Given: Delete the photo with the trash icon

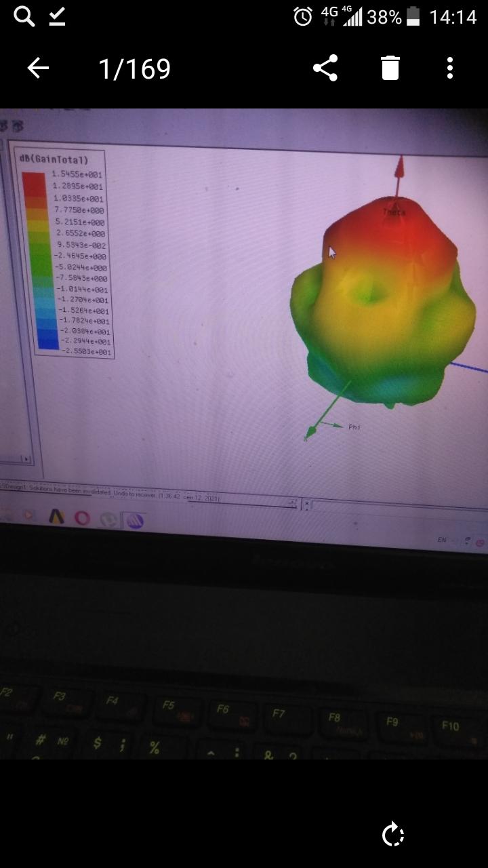Looking at the screenshot, I should click(x=390, y=68).
